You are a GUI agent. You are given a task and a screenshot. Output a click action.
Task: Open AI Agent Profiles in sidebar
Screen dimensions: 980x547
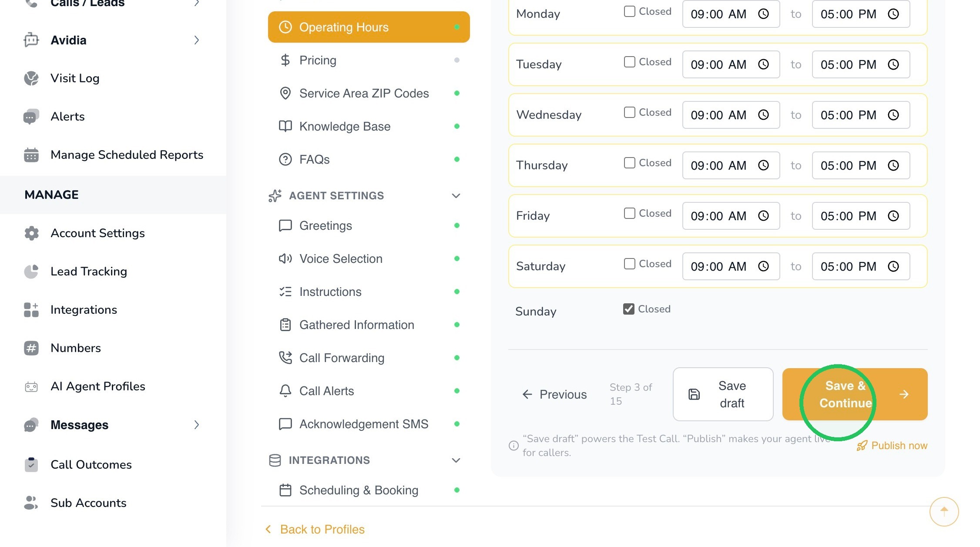[x=97, y=386]
